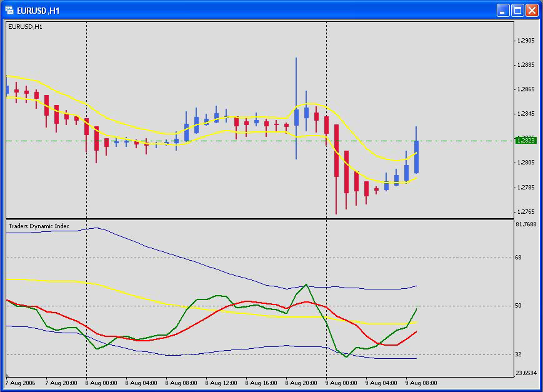Click the indicator level 32 label
The image size is (543, 392).
pyautogui.click(x=518, y=354)
